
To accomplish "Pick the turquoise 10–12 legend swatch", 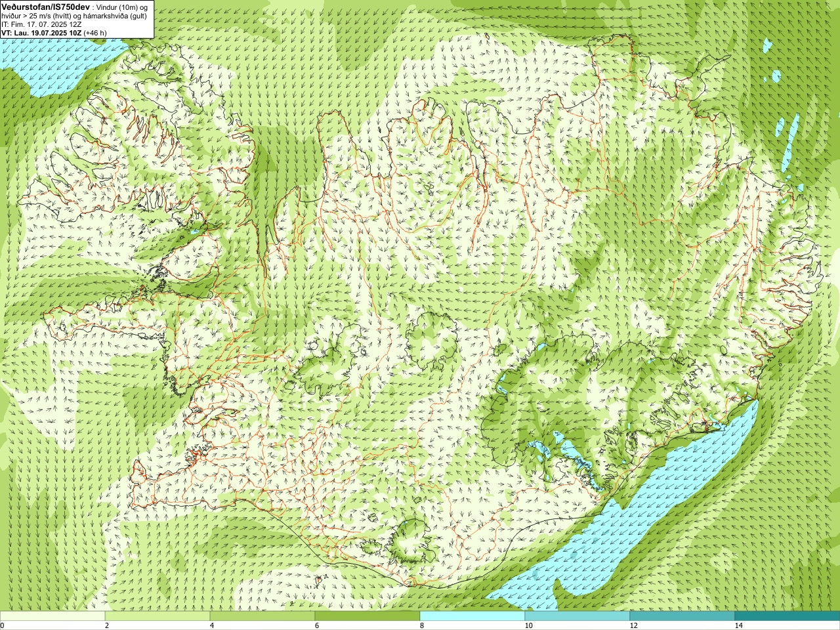I will point(577,616).
